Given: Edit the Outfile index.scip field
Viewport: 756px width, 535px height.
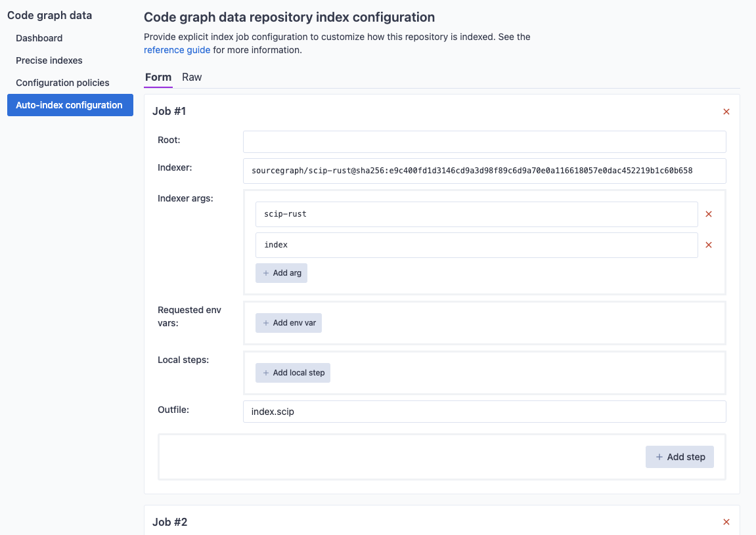Looking at the screenshot, I should [x=484, y=412].
